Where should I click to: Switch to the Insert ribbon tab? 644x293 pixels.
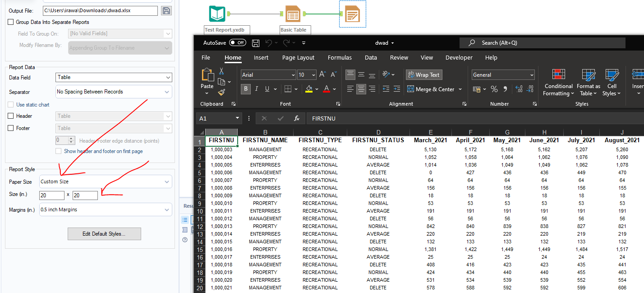pos(261,57)
